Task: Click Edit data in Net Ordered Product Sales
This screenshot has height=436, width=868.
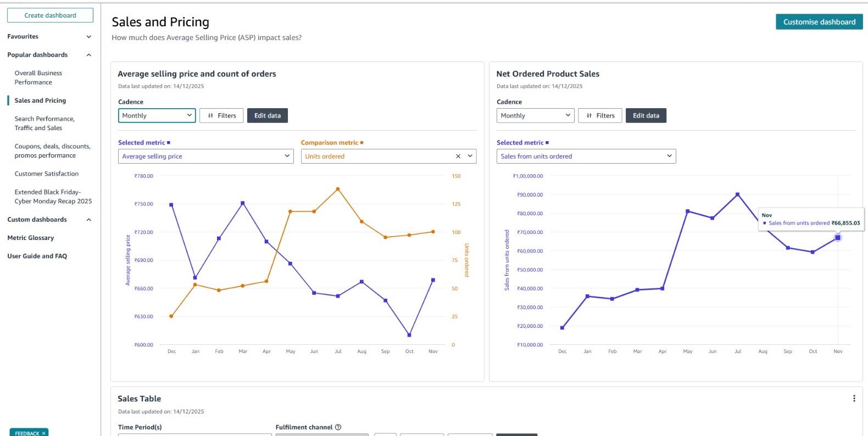Action: click(646, 116)
